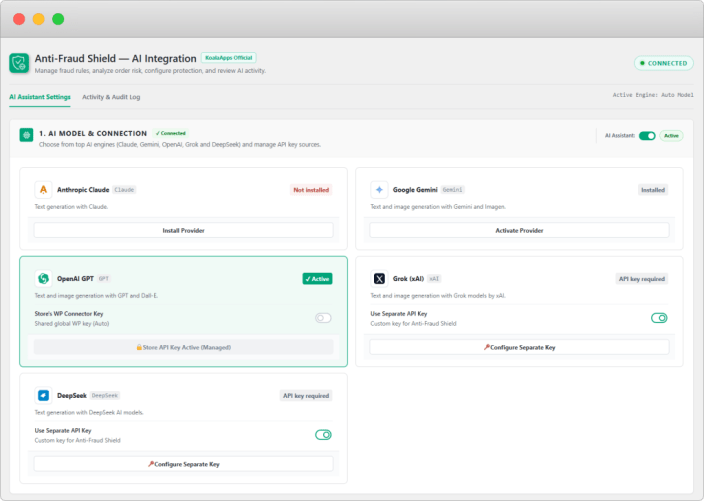Screen dimensions: 704x501
Task: Click Activate Provider for Google Gemini
Action: tap(519, 230)
